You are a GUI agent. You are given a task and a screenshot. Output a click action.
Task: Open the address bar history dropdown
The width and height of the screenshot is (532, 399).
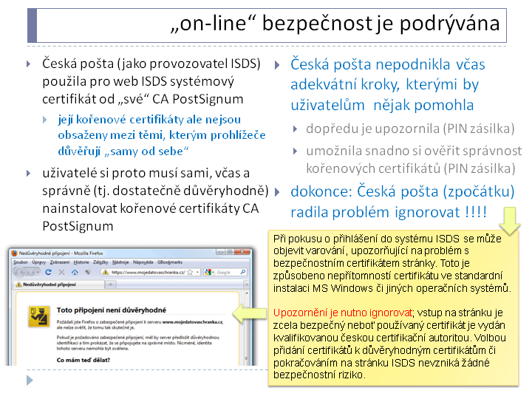click(197, 272)
